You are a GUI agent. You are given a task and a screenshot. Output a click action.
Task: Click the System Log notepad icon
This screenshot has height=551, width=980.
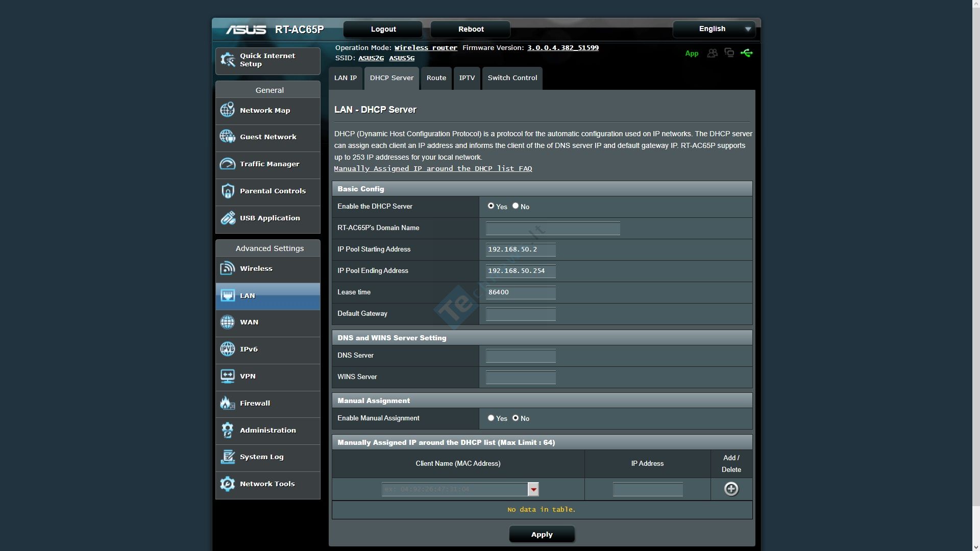[x=228, y=457]
